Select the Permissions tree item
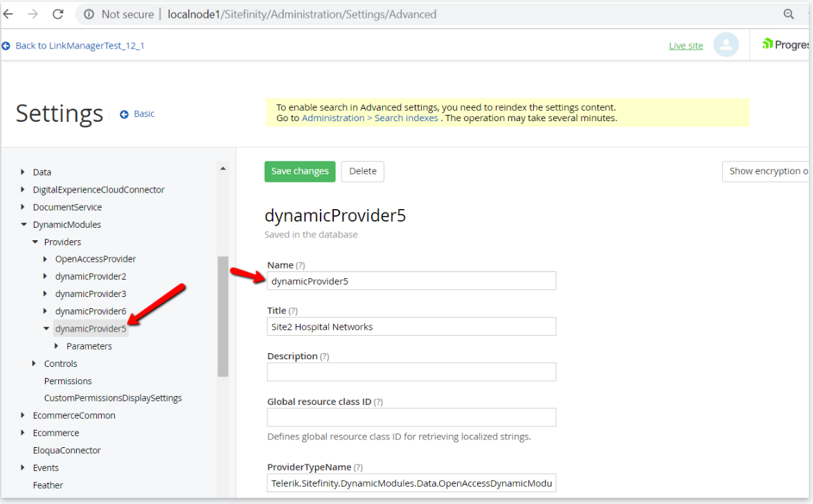813x504 pixels. [68, 381]
